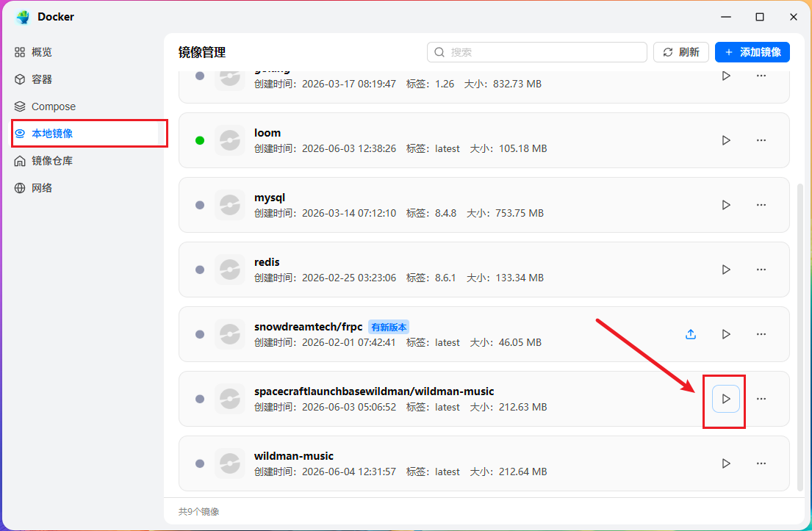Click the magnifier icon in search box
812x531 pixels.
pos(439,52)
